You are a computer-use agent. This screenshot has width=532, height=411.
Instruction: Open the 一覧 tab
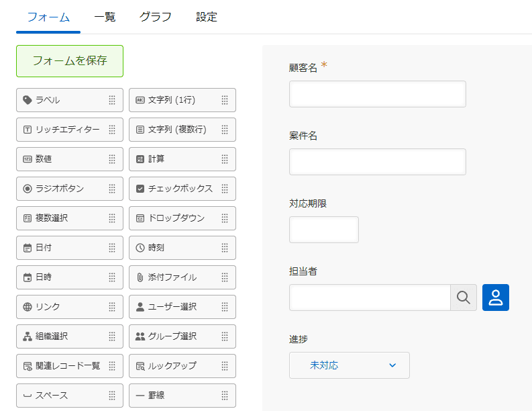[105, 17]
